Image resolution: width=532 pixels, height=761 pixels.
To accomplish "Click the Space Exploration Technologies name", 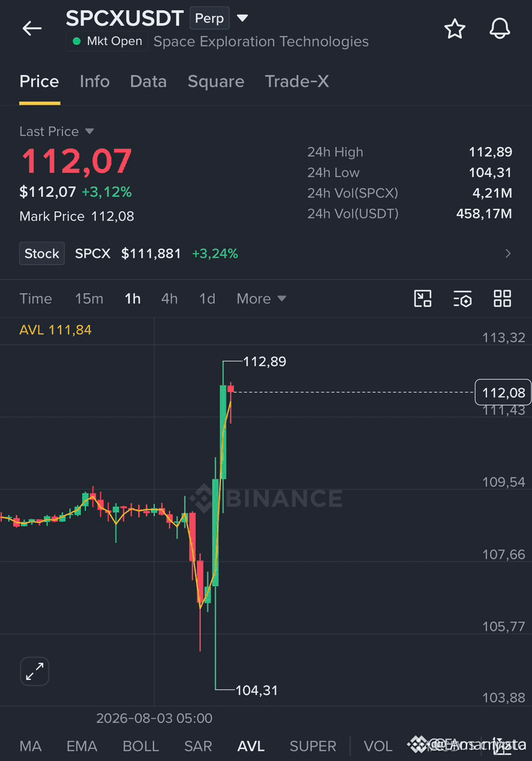I will [x=261, y=42].
